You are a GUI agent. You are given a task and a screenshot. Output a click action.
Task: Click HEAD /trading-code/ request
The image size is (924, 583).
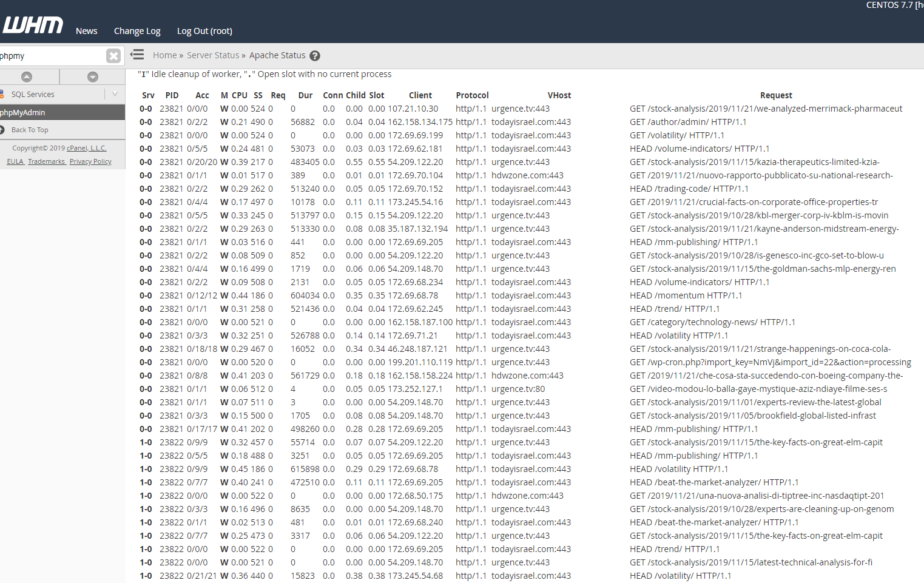689,189
